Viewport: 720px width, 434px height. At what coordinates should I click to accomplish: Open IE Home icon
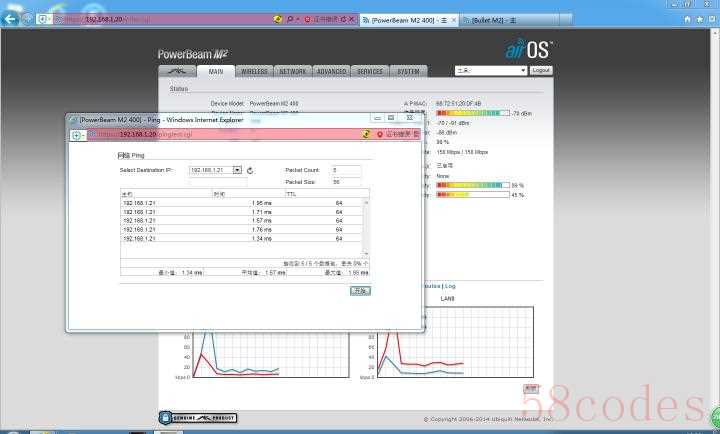tap(687, 19)
